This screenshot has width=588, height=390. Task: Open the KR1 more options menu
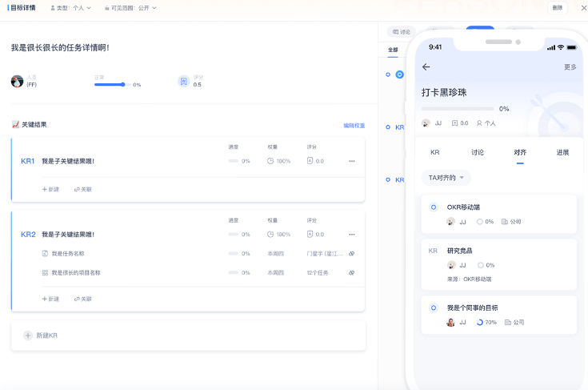[352, 161]
